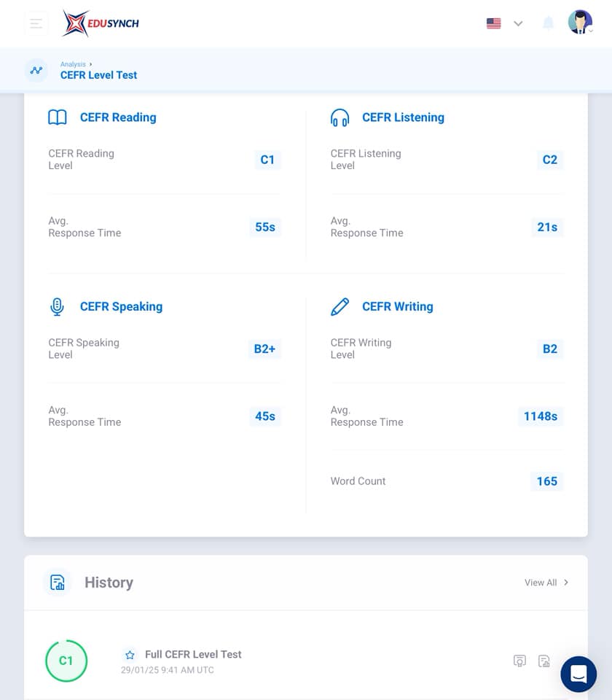The width and height of the screenshot is (612, 700).
Task: Click the 21s listening response time value
Action: [547, 227]
